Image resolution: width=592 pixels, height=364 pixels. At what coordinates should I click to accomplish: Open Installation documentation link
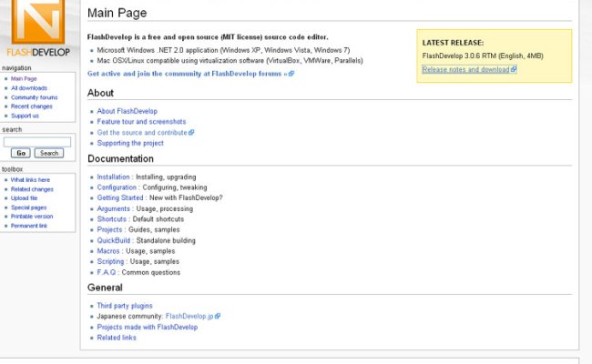pyautogui.click(x=113, y=177)
